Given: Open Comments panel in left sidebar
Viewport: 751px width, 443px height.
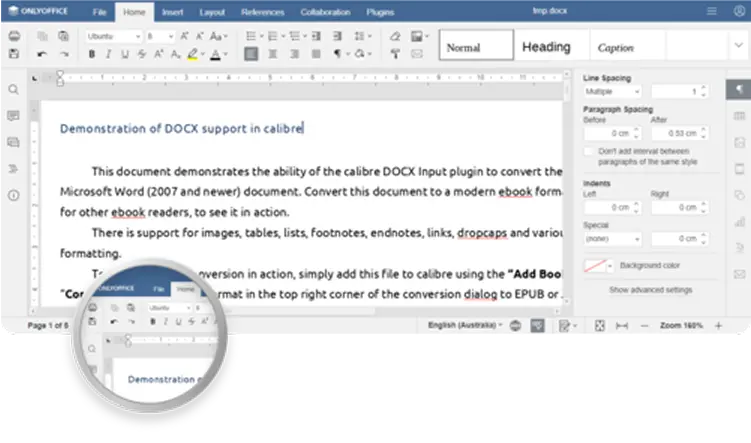Looking at the screenshot, I should tap(13, 115).
